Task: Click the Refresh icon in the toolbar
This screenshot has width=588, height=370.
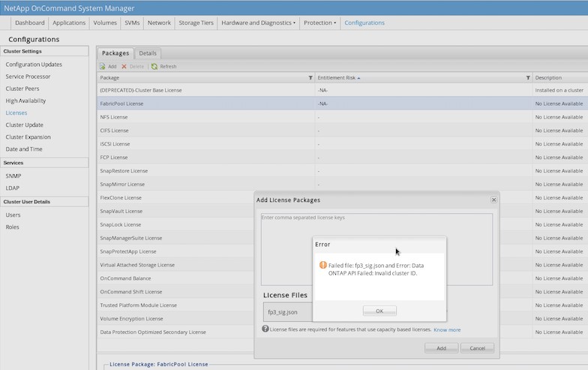Action: [x=154, y=66]
